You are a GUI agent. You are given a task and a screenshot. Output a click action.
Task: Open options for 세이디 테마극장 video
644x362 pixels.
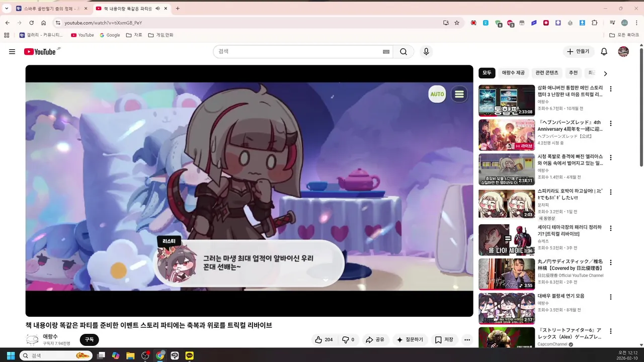click(x=611, y=228)
